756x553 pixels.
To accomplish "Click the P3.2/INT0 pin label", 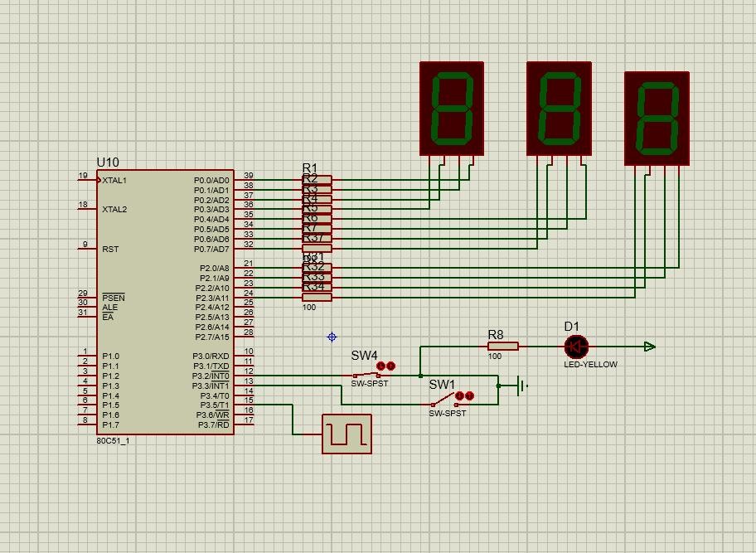I will [211, 376].
